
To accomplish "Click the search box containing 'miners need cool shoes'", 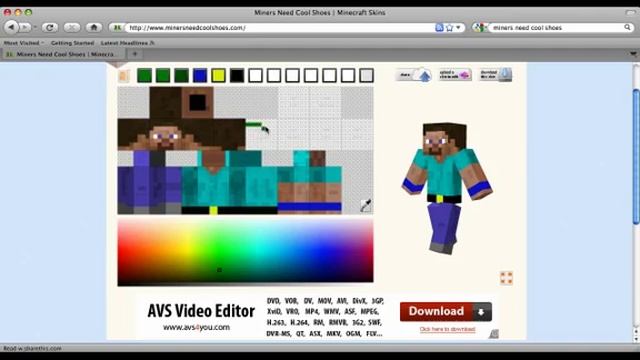I will click(x=556, y=27).
